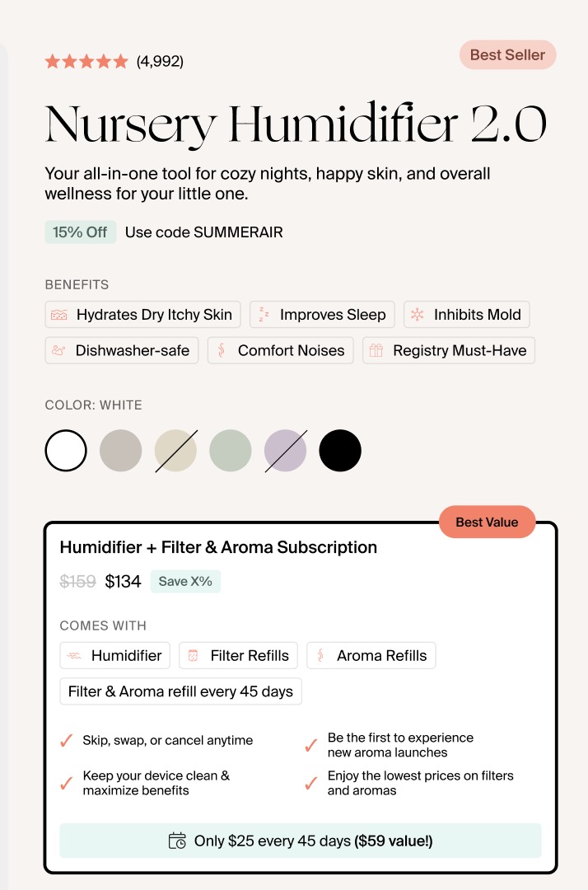
Task: Click the camera icon on Hydrates Dry Itchy Skin
Action: coord(58,314)
